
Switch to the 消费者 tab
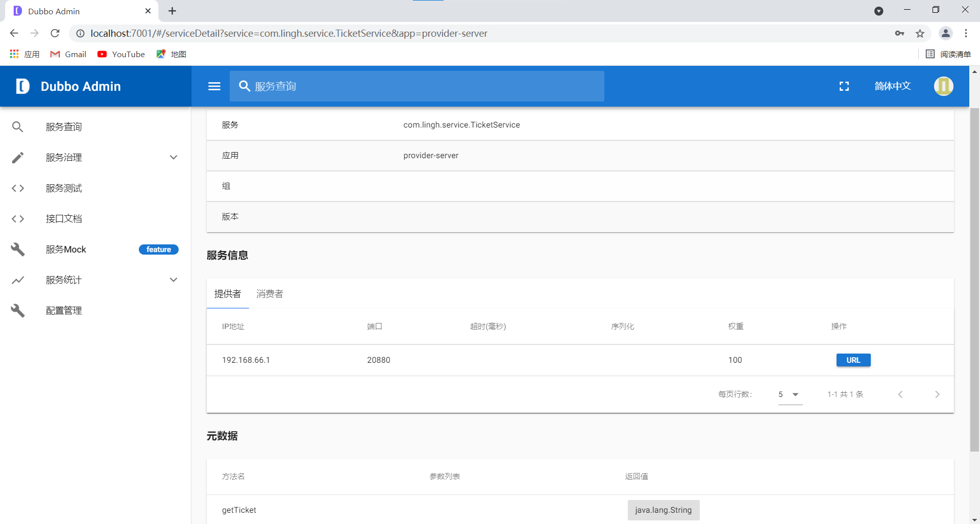click(269, 294)
